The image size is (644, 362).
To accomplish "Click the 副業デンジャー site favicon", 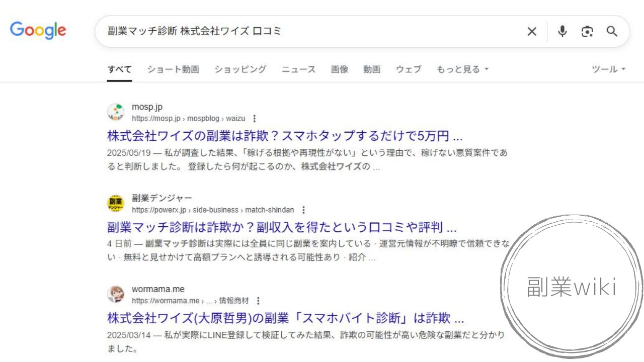I will (x=116, y=203).
